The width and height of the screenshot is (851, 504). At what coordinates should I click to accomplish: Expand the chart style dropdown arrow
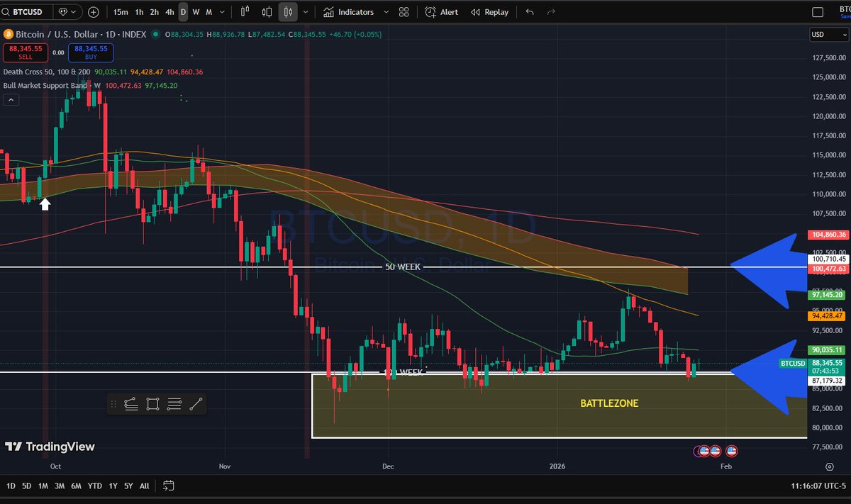pos(306,12)
